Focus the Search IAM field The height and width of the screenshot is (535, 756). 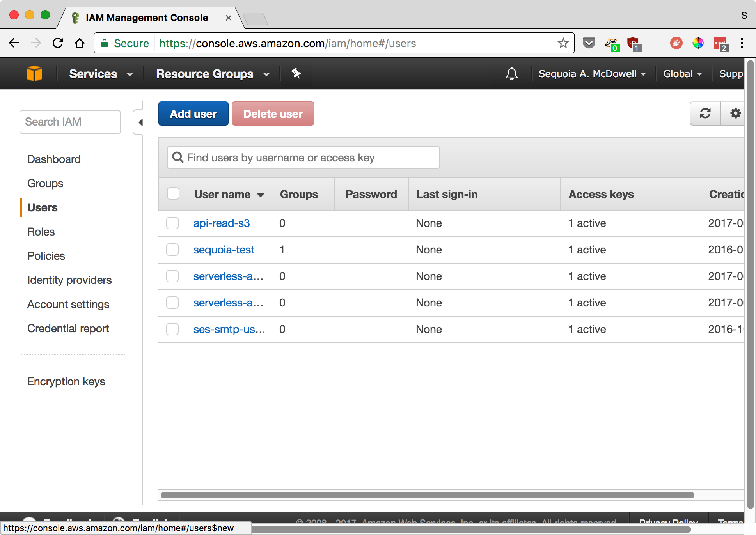(70, 122)
